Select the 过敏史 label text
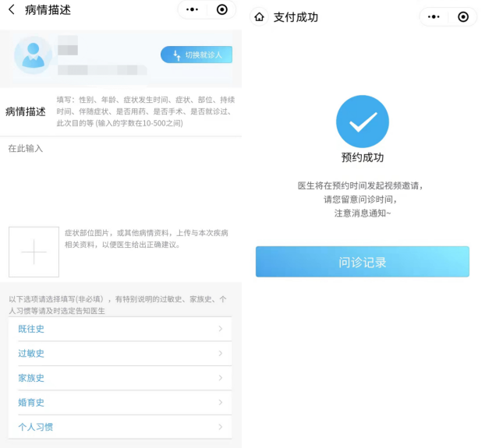 click(x=31, y=354)
